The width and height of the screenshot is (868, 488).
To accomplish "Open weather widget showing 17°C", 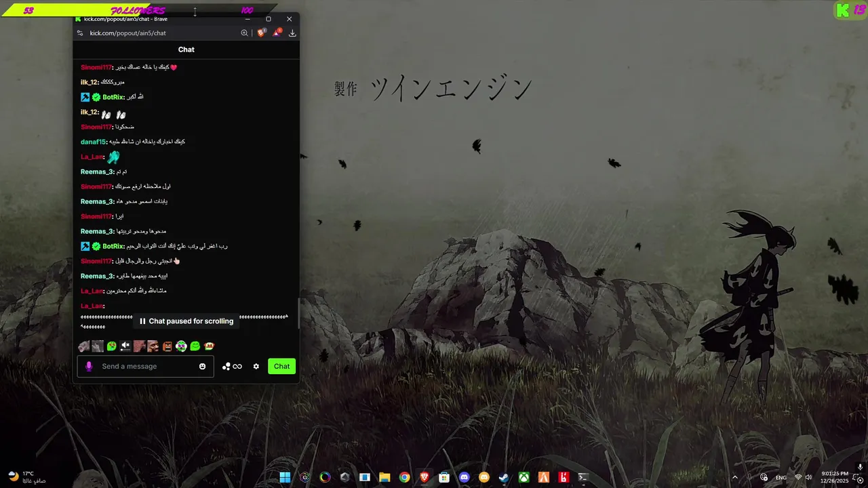I will click(27, 477).
